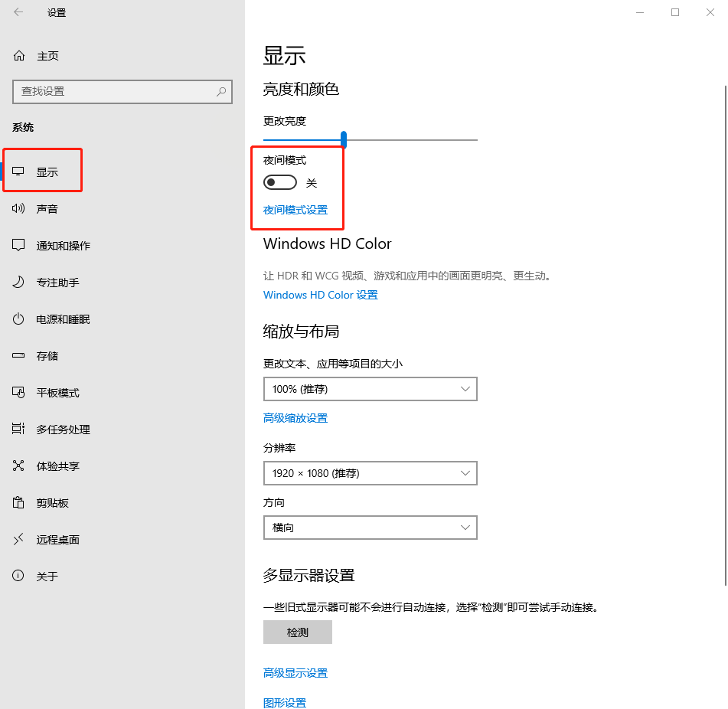The image size is (728, 709).
Task: Open 专注助手 settings
Action: pos(58,283)
